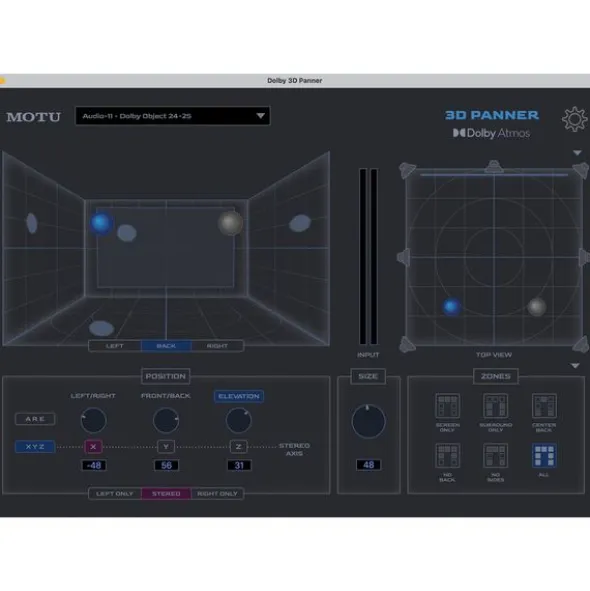Switch room view to Right
590x591 pixels.
[x=217, y=346]
